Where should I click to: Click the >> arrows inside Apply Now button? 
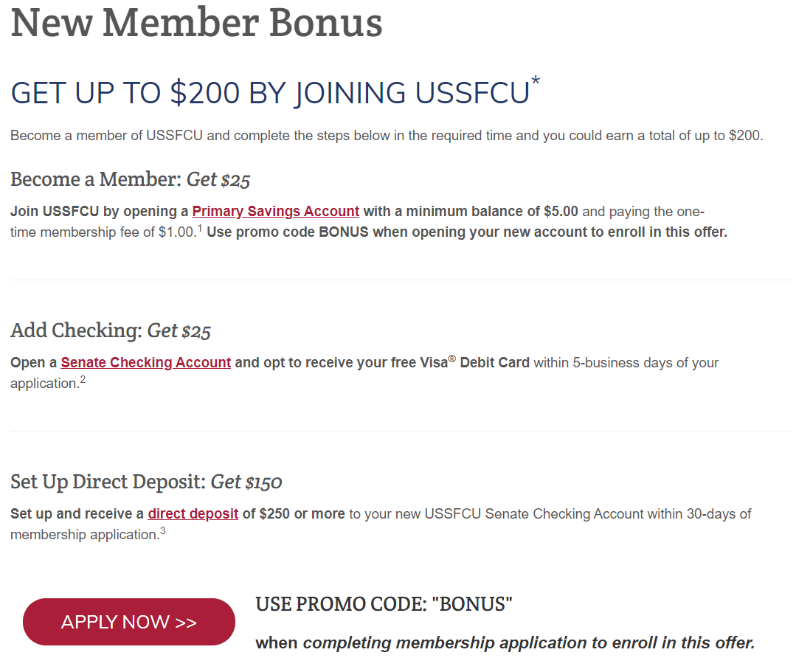(186, 623)
